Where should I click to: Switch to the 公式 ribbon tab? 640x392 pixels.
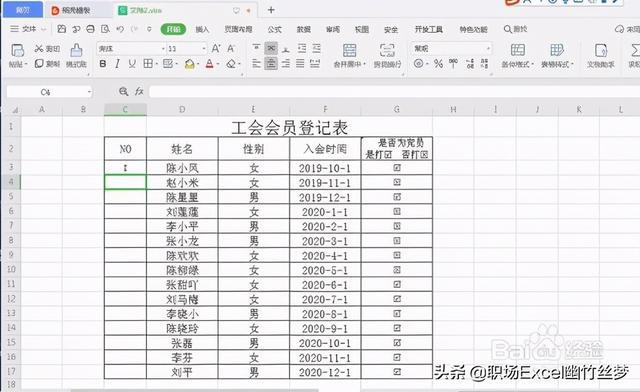click(274, 29)
